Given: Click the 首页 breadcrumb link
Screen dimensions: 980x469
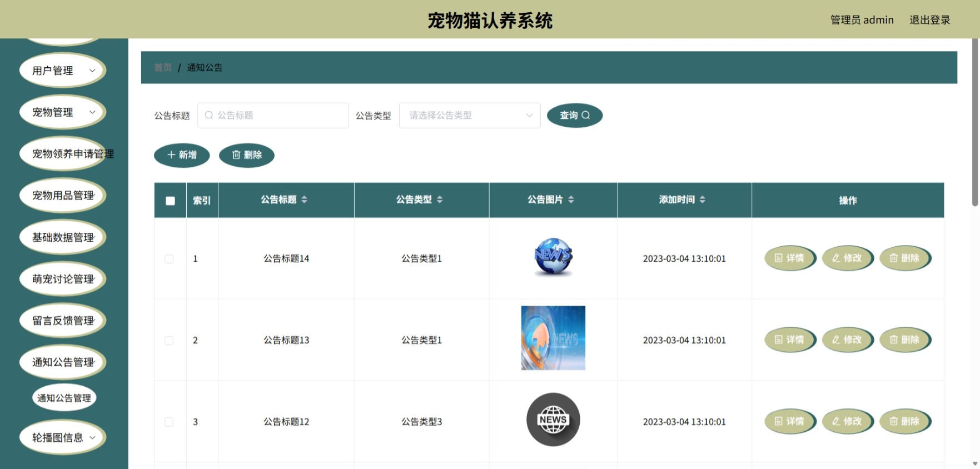Looking at the screenshot, I should [163, 67].
